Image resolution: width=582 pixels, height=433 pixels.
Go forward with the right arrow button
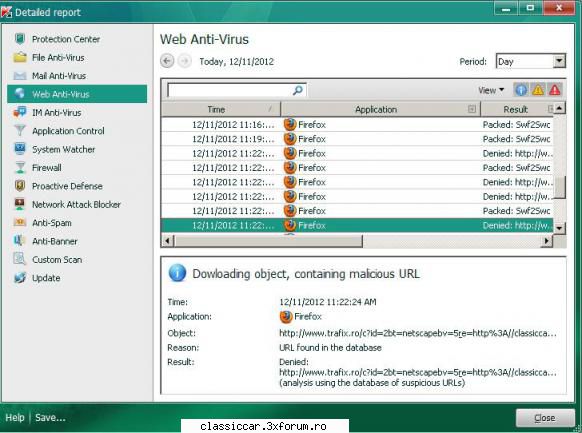(184, 61)
